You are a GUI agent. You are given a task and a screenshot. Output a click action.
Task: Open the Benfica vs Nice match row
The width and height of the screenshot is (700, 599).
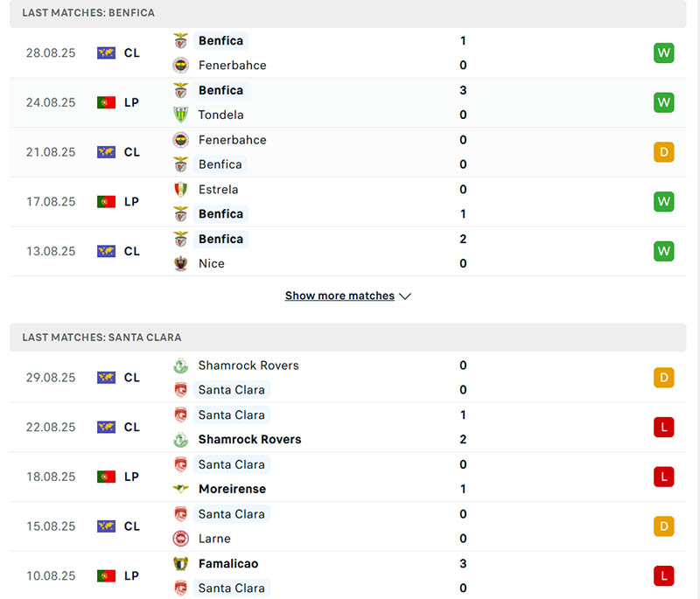(350, 251)
